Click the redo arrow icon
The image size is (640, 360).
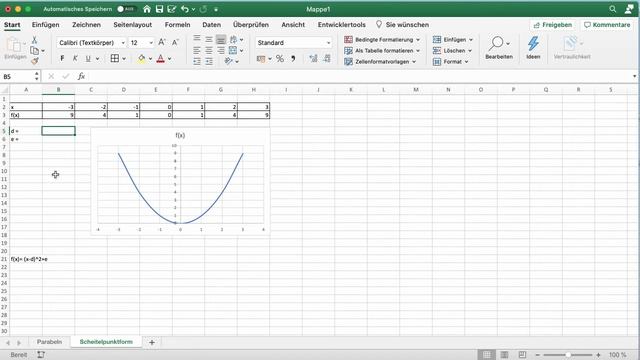203,9
